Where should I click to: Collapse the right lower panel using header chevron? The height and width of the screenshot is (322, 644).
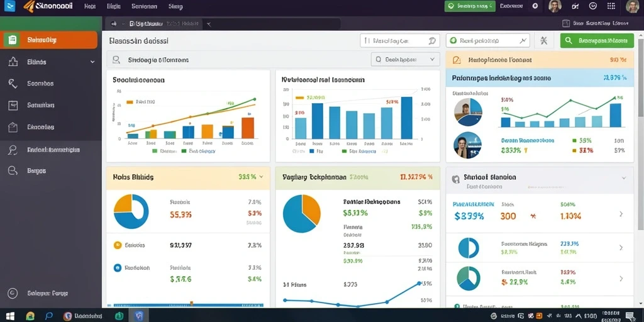point(624,178)
